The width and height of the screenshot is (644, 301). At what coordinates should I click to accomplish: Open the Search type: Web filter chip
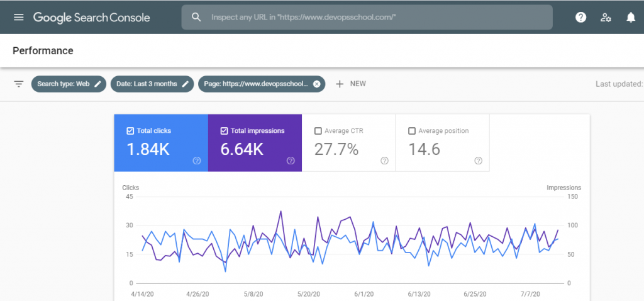(69, 84)
